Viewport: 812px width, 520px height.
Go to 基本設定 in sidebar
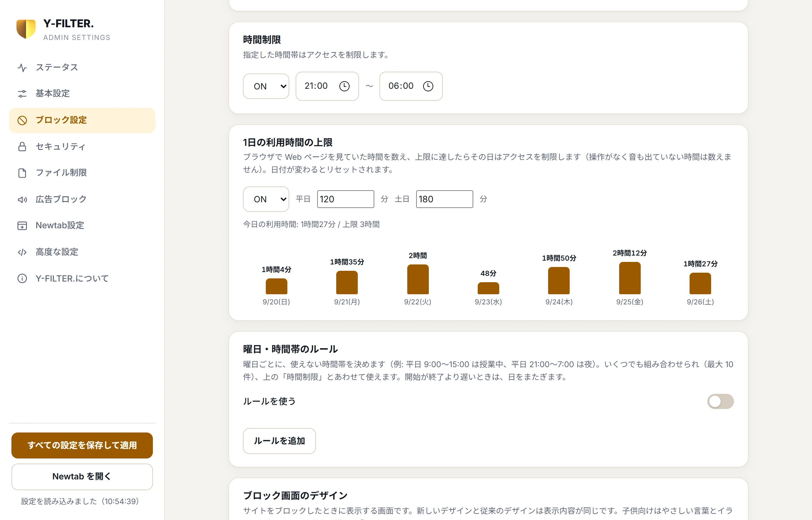(82, 94)
